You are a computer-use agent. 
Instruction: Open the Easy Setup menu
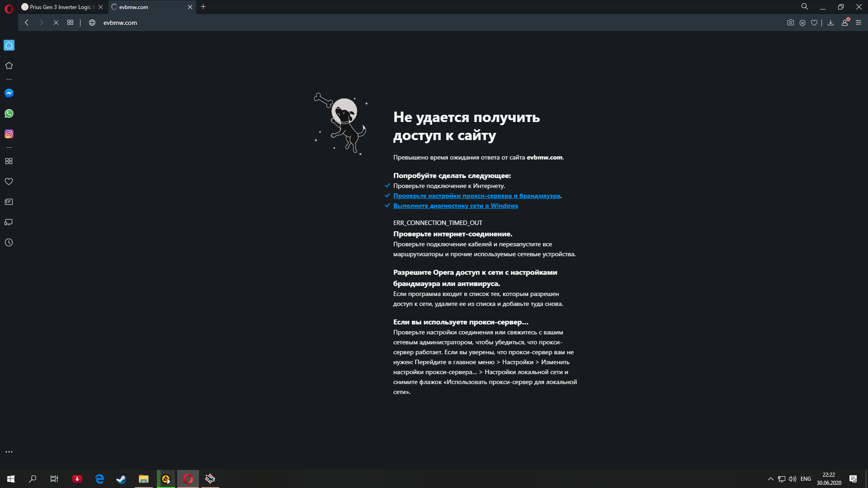coord(859,23)
